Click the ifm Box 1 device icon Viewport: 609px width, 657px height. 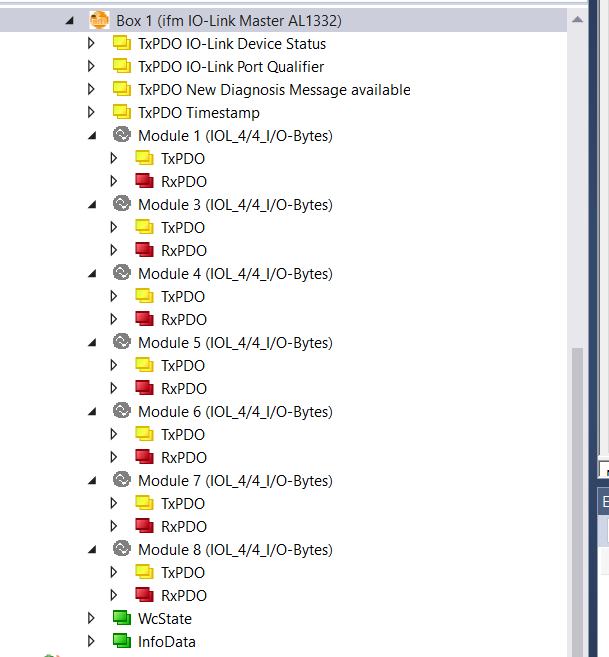[99, 20]
